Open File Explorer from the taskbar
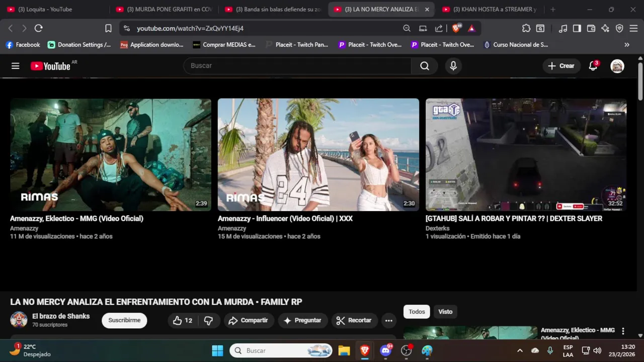644x362 pixels. [x=344, y=350]
